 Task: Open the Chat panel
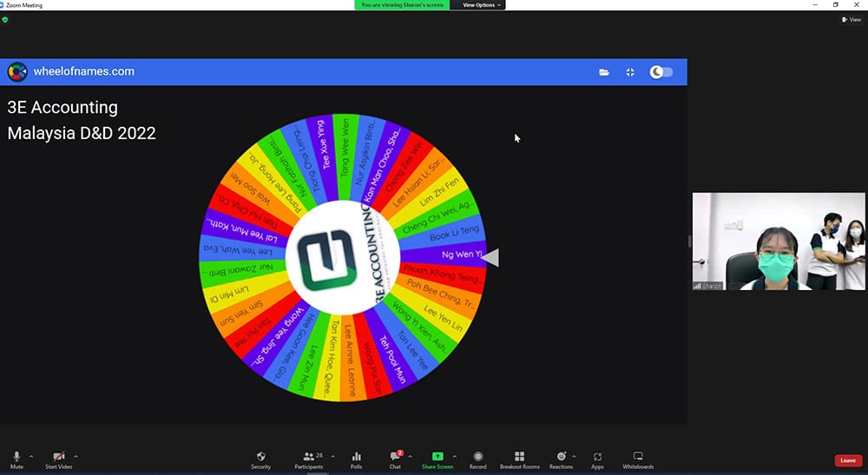pos(395,459)
